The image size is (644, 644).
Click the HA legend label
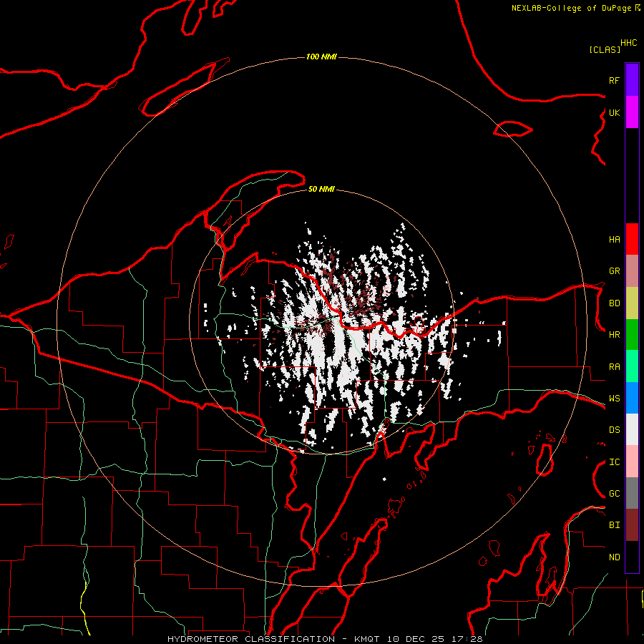coord(614,239)
